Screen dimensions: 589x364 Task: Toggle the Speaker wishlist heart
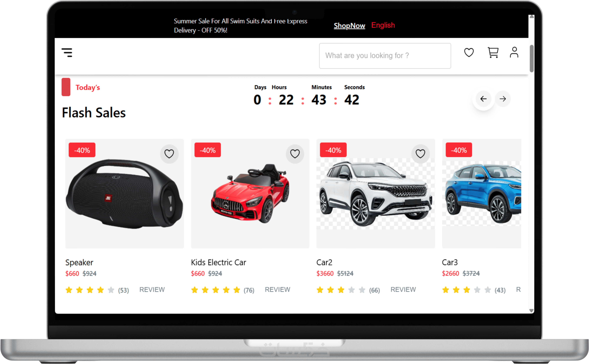(169, 154)
